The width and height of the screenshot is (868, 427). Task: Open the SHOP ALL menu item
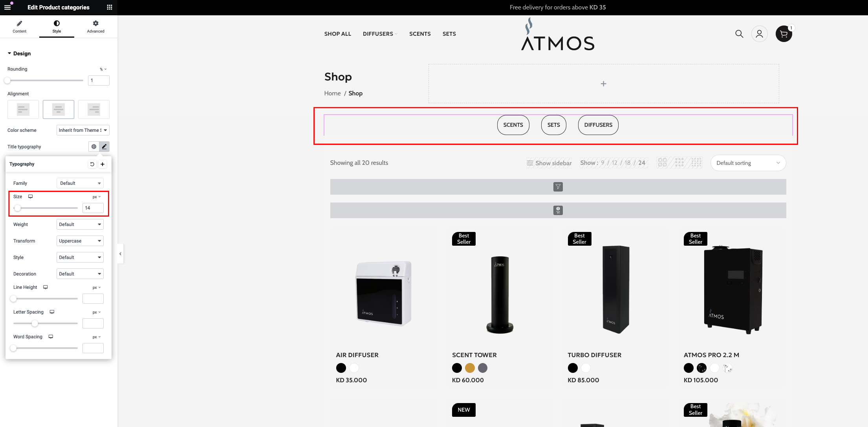338,34
